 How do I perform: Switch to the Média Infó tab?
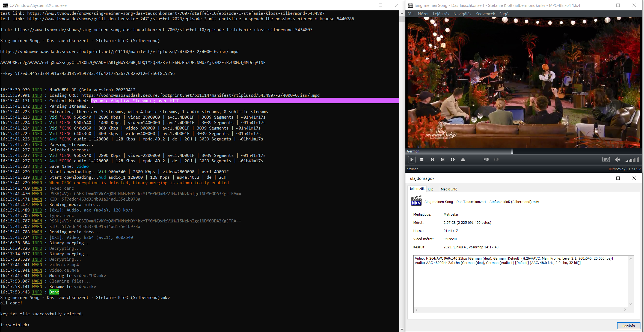pos(449,189)
